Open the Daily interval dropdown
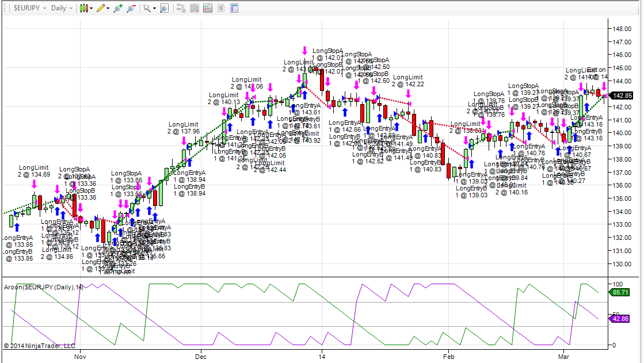 [62, 8]
